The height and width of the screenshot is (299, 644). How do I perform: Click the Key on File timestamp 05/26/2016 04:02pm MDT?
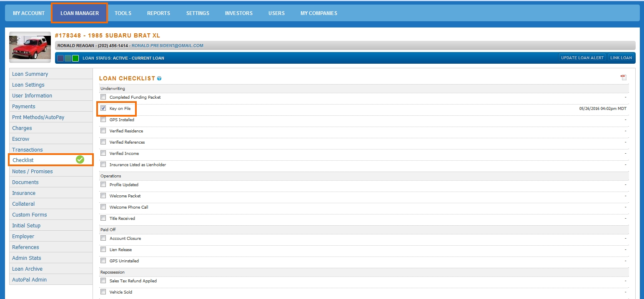[x=603, y=109]
